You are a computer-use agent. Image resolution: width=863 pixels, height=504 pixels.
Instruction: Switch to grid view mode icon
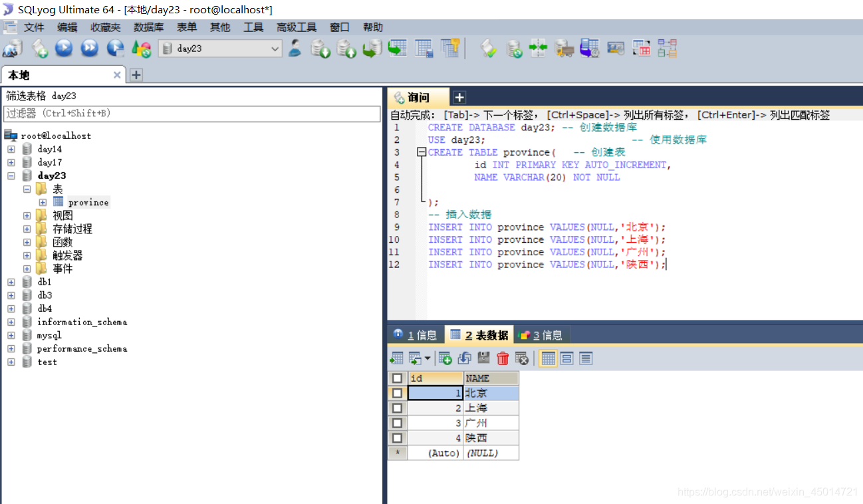(548, 358)
